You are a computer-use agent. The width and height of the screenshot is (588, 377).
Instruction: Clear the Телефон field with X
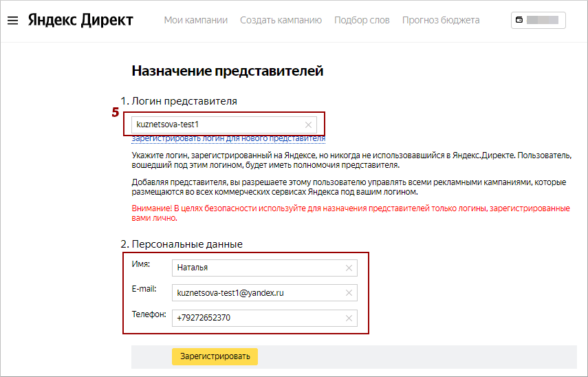[x=349, y=318]
